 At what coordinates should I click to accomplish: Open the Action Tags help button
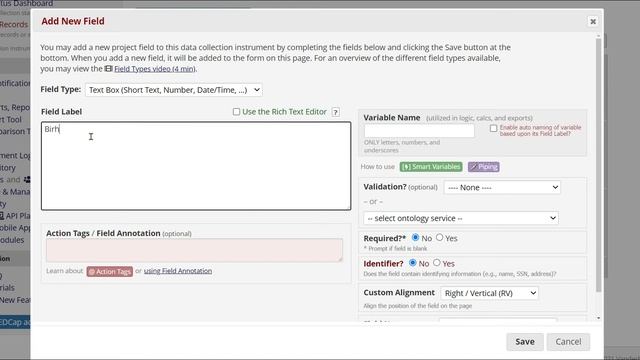(110, 271)
